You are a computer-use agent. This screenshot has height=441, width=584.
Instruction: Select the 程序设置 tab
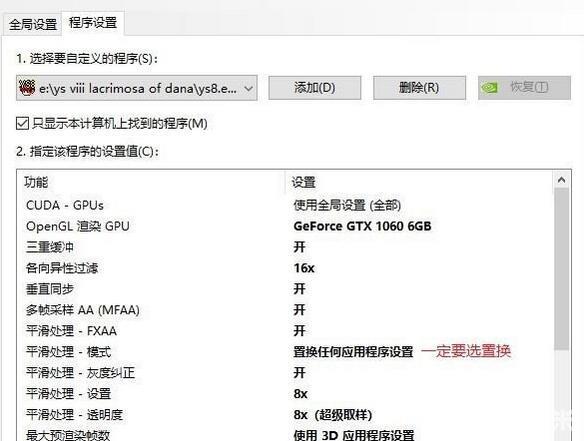pos(93,23)
